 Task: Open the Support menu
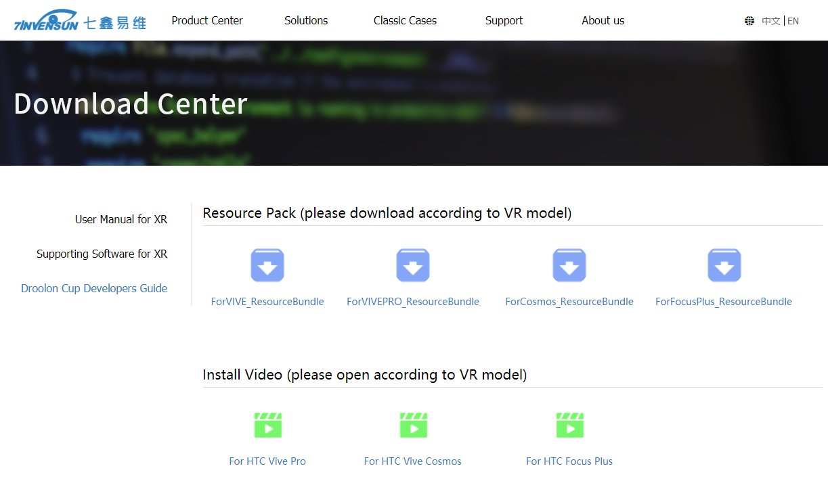[504, 20]
